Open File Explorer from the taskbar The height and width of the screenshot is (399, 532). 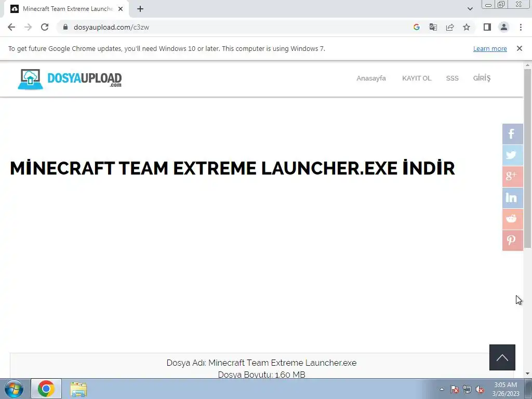tap(78, 389)
